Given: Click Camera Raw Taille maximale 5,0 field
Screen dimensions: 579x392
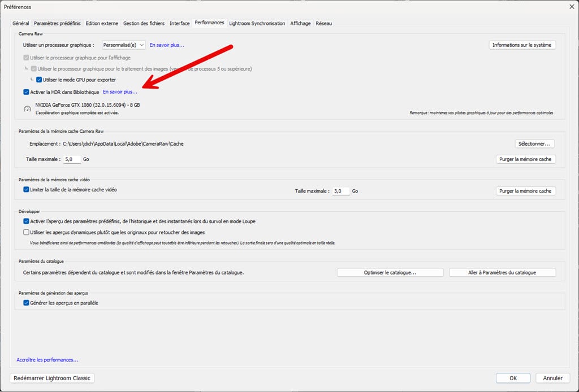Looking at the screenshot, I should [x=72, y=159].
